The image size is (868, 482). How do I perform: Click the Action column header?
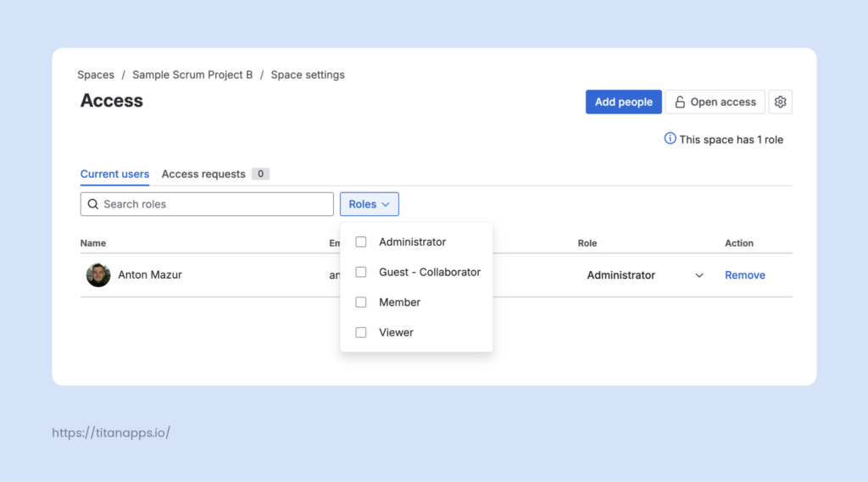(x=739, y=243)
